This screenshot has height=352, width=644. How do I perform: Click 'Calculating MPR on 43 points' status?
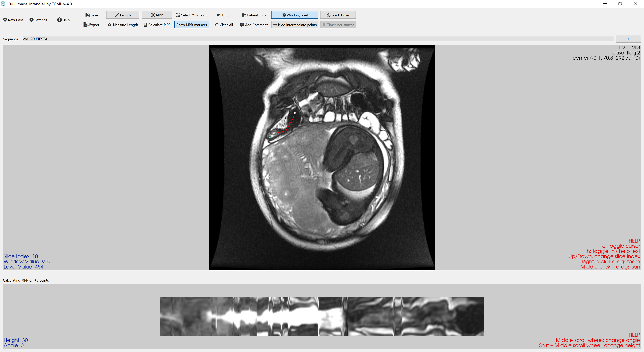tap(26, 280)
